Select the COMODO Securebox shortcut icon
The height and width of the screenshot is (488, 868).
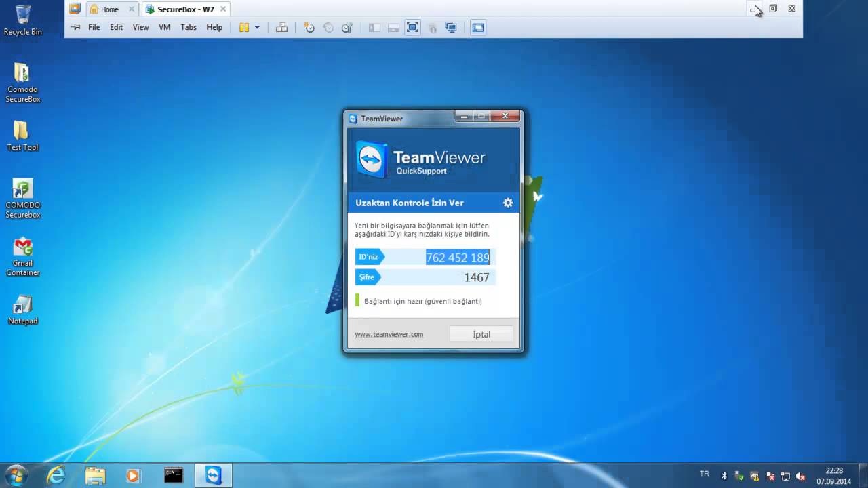coord(22,199)
